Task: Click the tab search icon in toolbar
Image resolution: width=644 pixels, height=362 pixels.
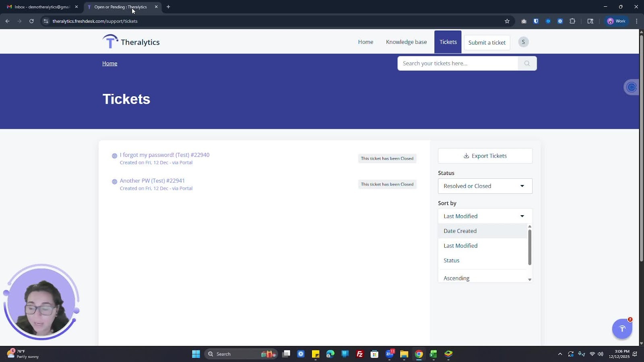Action: 590,21
